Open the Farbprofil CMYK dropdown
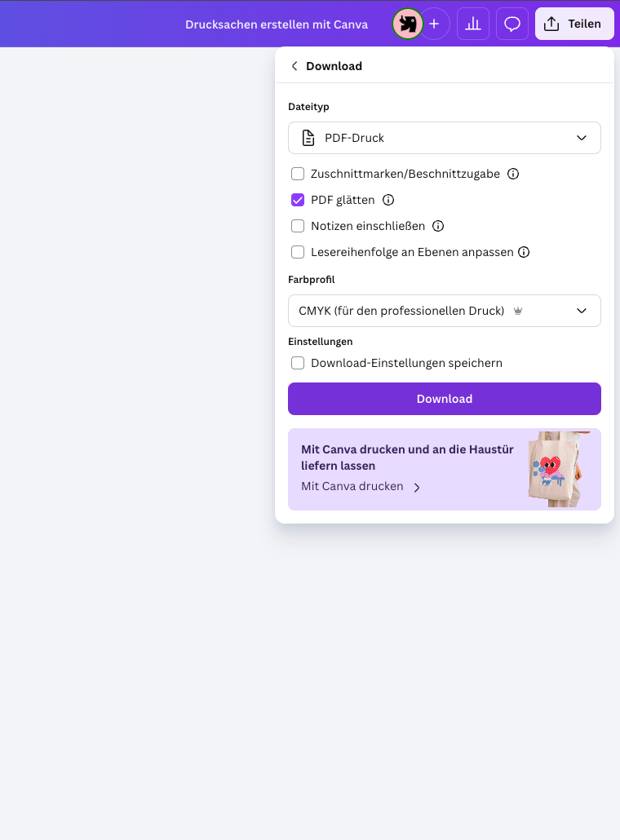 [x=445, y=311]
